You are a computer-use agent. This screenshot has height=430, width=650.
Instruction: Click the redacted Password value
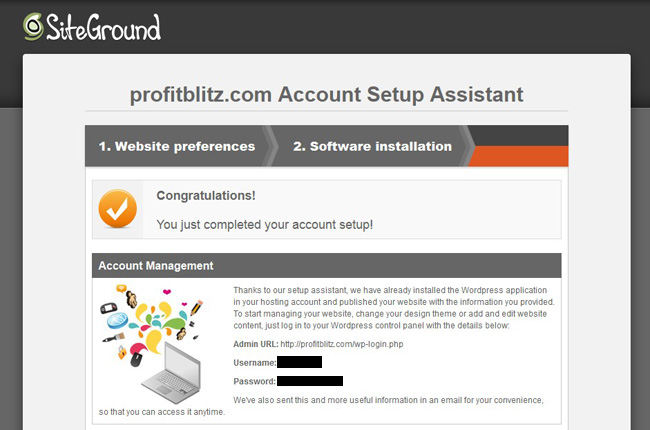(310, 381)
